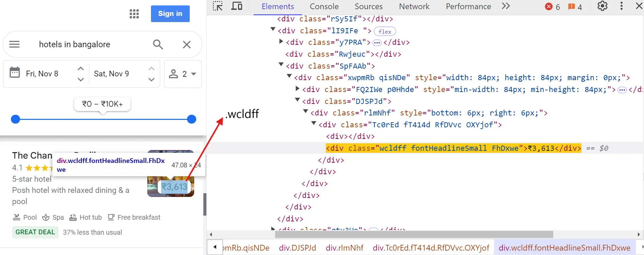644x255 pixels.
Task: Open DevTools settings gear
Action: 602,6
